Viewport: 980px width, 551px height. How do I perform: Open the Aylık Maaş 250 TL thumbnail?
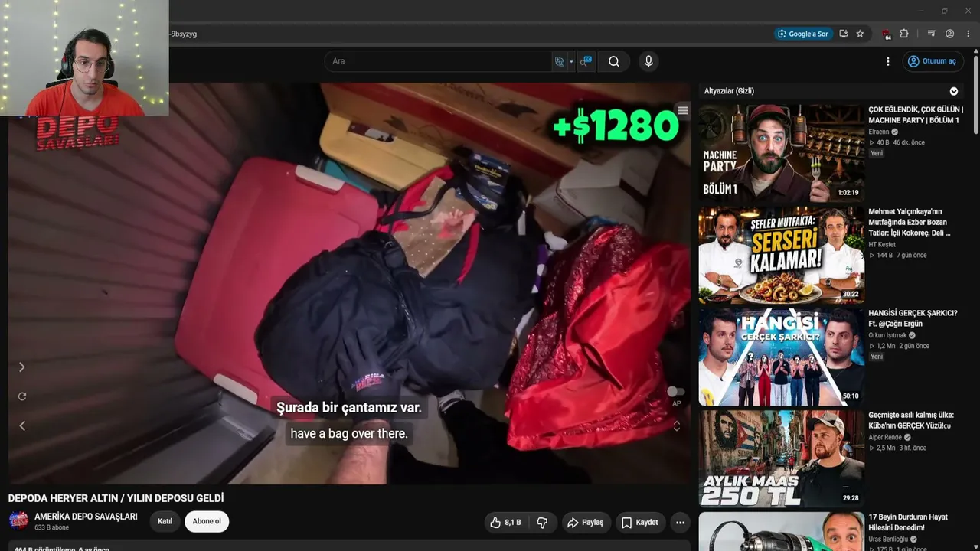[781, 459]
